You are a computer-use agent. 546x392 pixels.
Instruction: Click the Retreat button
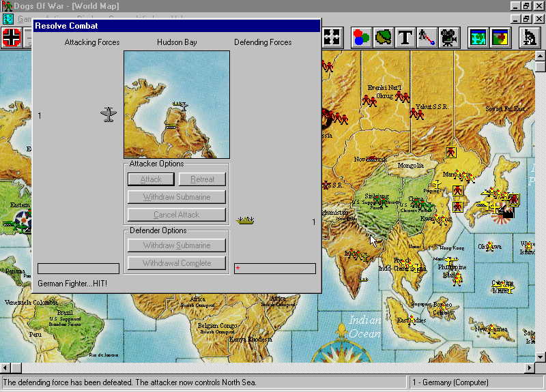(x=202, y=179)
